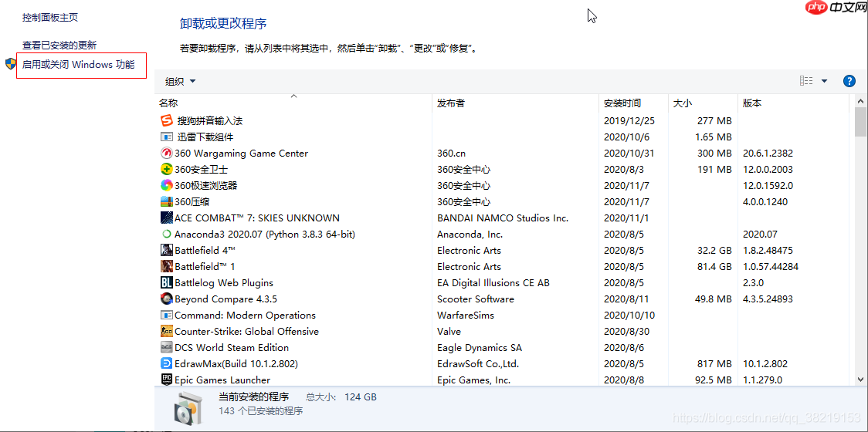
Task: Click version 1.0.57.44284 cell
Action: tap(771, 267)
